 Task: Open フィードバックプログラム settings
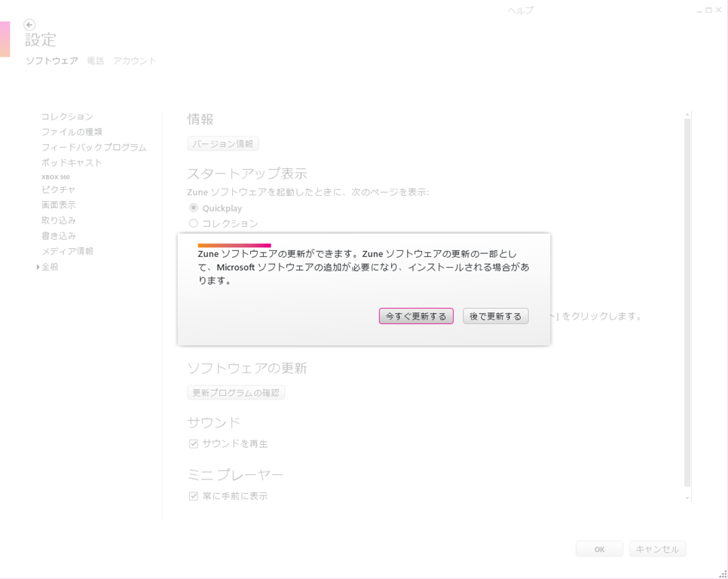[x=93, y=147]
